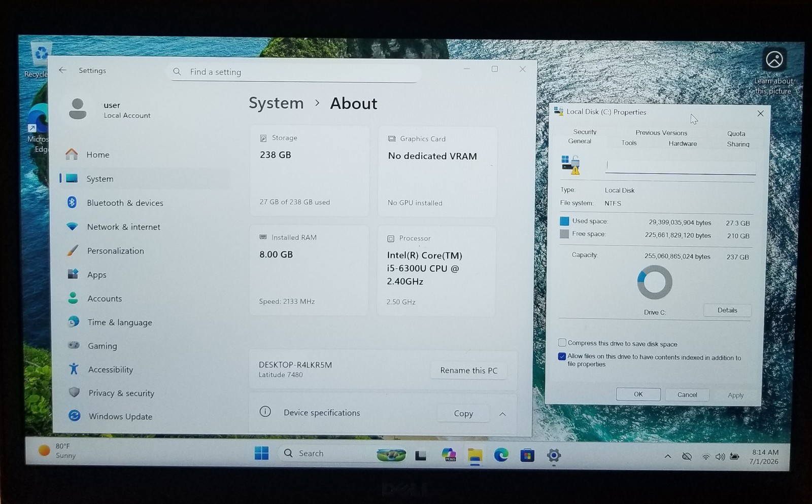The height and width of the screenshot is (504, 812).
Task: Select System in Settings sidebar
Action: [x=145, y=178]
